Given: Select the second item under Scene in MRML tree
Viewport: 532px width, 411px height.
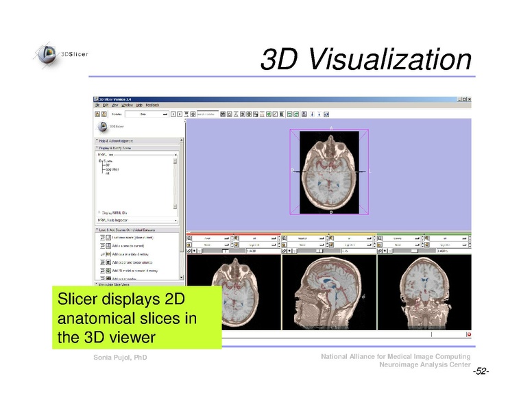Looking at the screenshot, I should (112, 169).
